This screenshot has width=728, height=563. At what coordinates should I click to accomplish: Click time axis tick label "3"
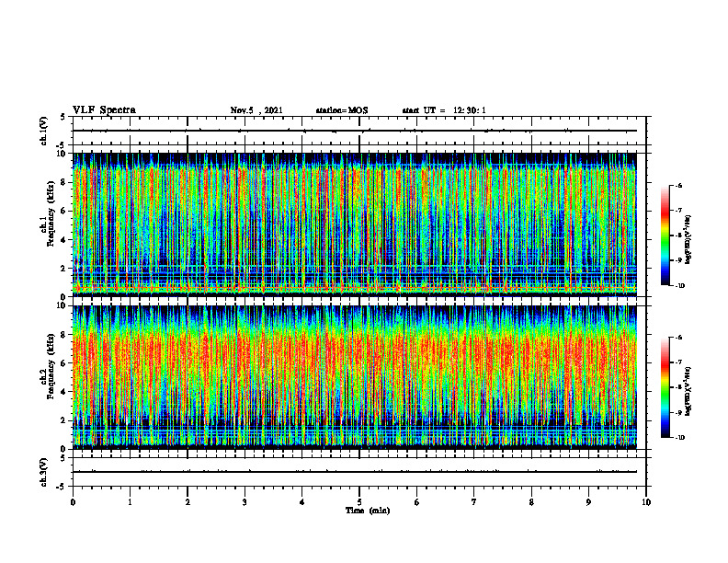point(245,502)
